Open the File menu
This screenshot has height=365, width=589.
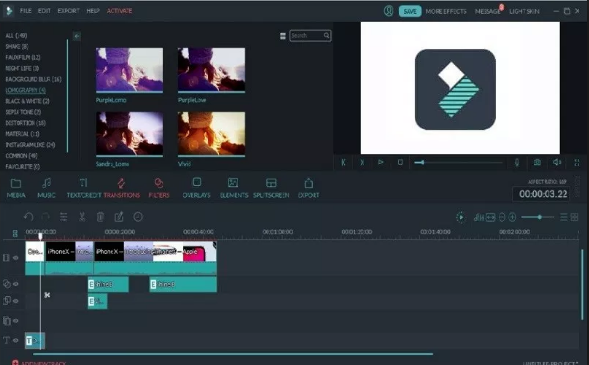tap(26, 11)
